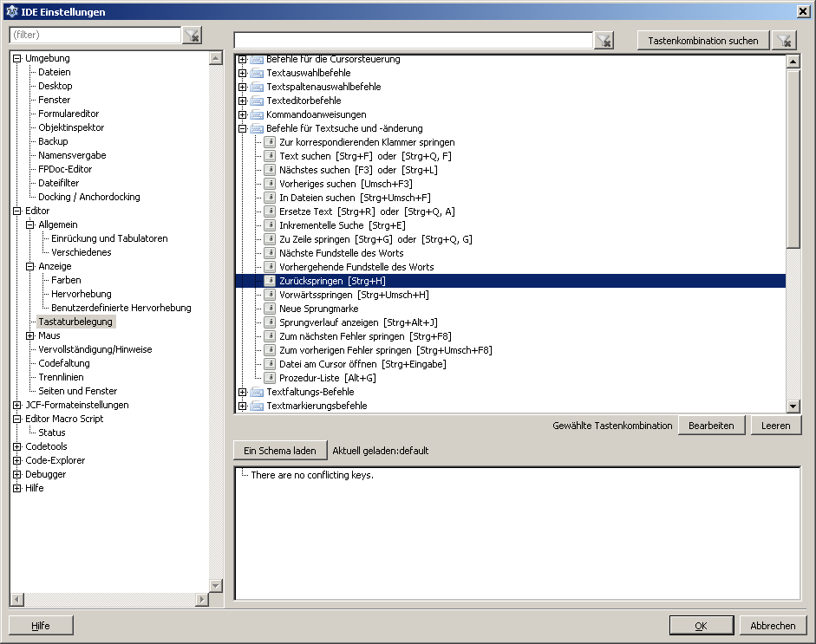Click the clear filter icon beside left filter field
The image size is (816, 644).
[193, 35]
